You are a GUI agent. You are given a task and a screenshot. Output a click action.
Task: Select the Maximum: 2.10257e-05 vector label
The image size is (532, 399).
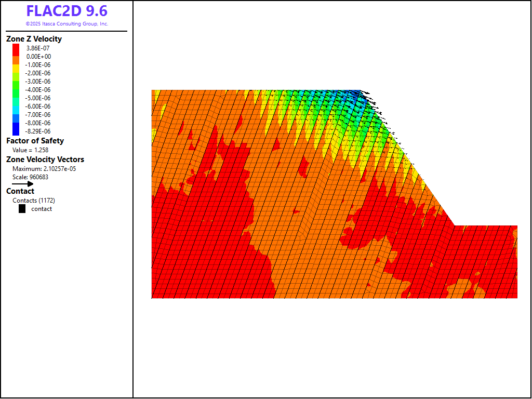(x=44, y=169)
